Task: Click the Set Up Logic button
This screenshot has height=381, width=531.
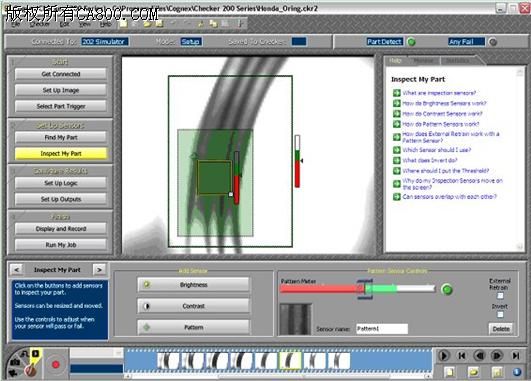Action: [61, 183]
